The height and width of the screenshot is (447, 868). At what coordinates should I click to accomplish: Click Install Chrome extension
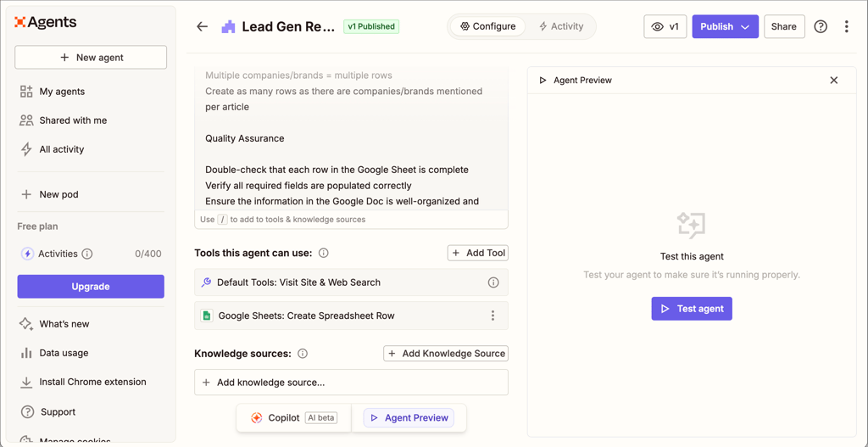tap(91, 382)
